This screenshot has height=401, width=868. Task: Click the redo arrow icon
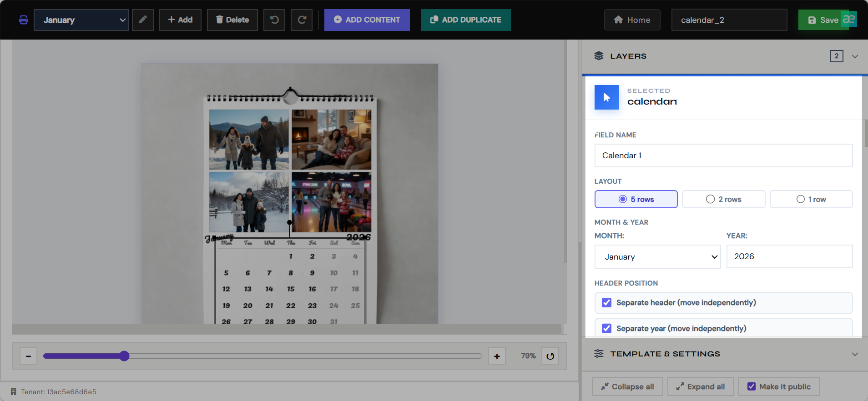pos(302,20)
